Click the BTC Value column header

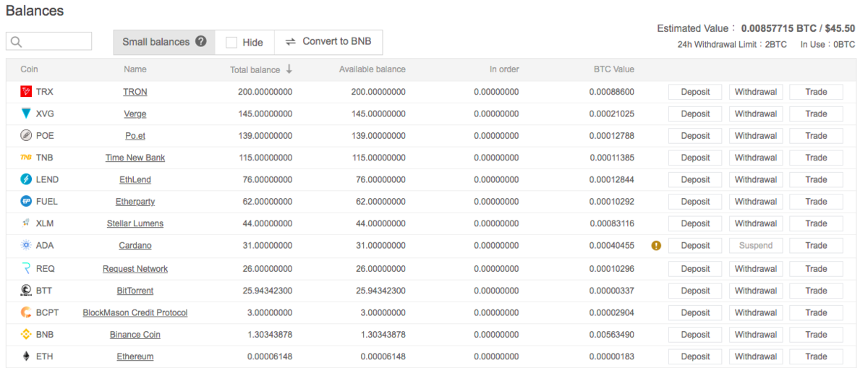pyautogui.click(x=613, y=69)
